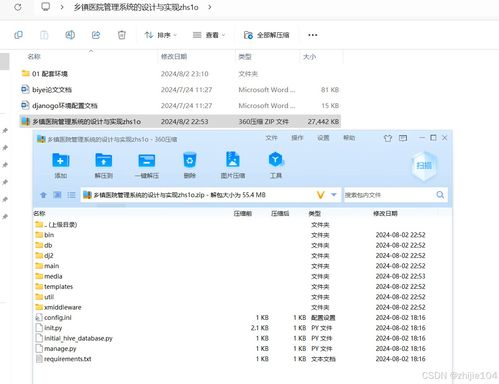Open the 操作 menu in 360压缩
Screen dimensions: 499x384
297,138
